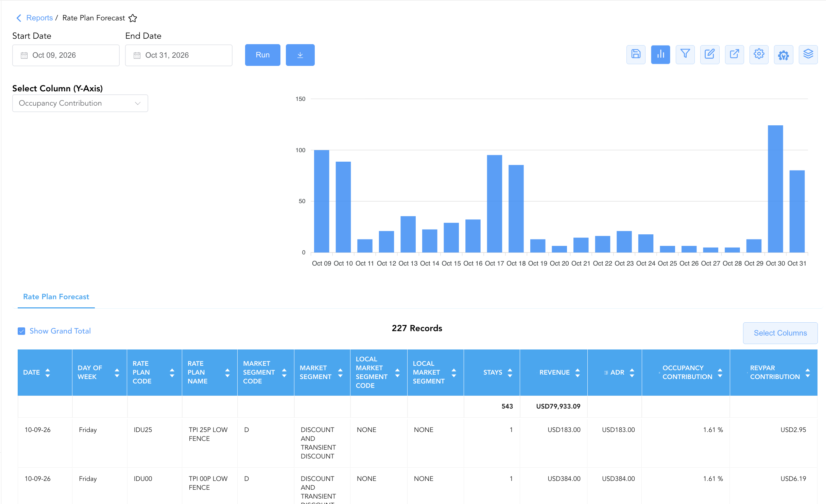The height and width of the screenshot is (504, 826).
Task: Click the Oct 17 bar in chart
Action: coord(494,204)
